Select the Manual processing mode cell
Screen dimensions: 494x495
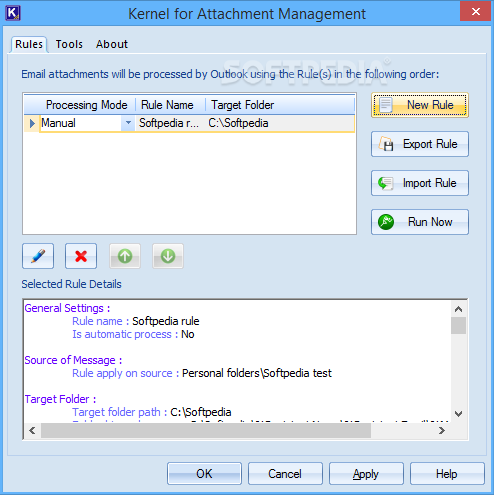pyautogui.click(x=81, y=123)
